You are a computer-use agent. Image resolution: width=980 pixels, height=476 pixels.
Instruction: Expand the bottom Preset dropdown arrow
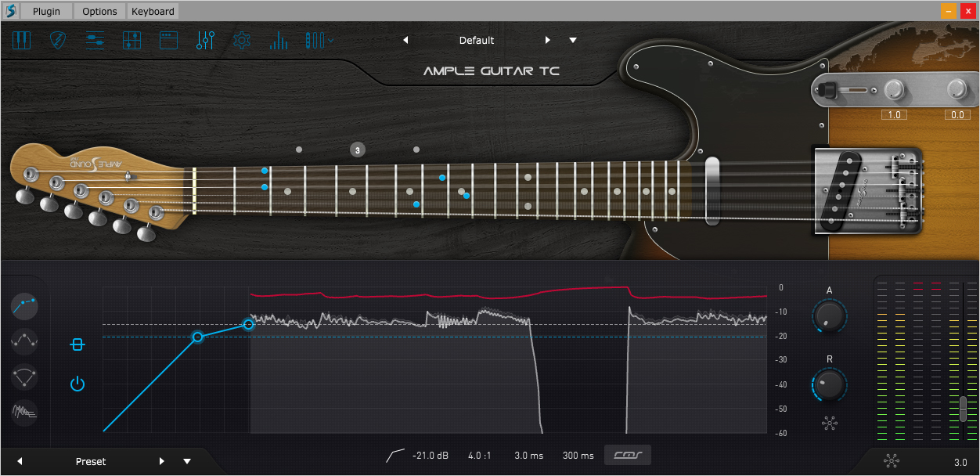[187, 461]
